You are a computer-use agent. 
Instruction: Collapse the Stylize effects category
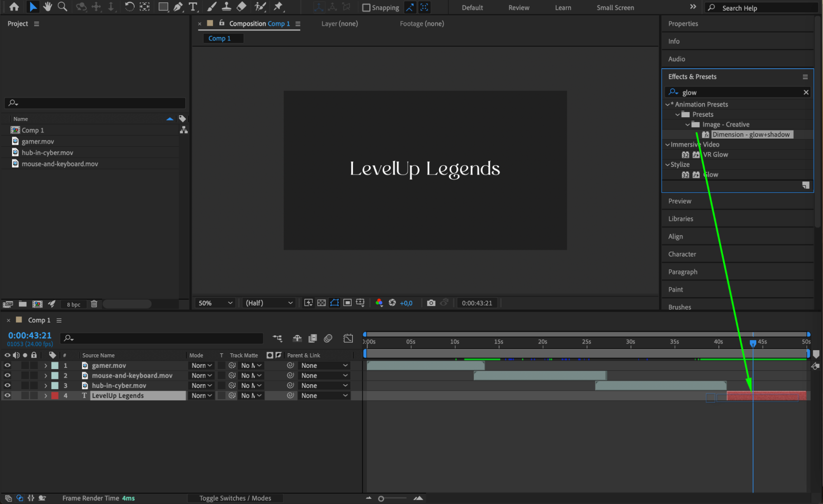coord(667,165)
